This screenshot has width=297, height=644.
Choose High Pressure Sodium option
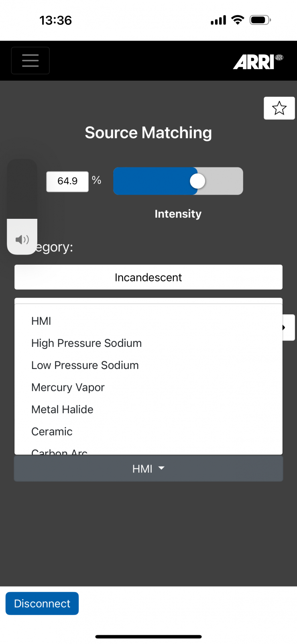[x=86, y=343]
